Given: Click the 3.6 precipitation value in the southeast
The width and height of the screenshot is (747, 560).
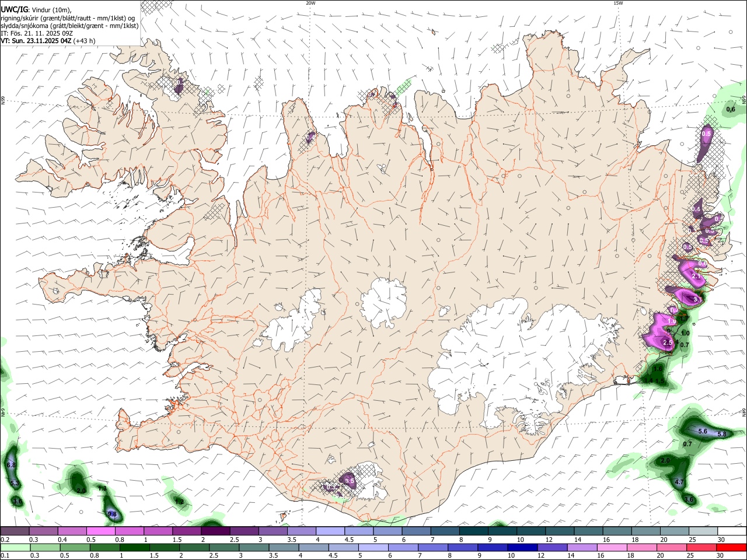Looking at the screenshot, I should tap(689, 499).
